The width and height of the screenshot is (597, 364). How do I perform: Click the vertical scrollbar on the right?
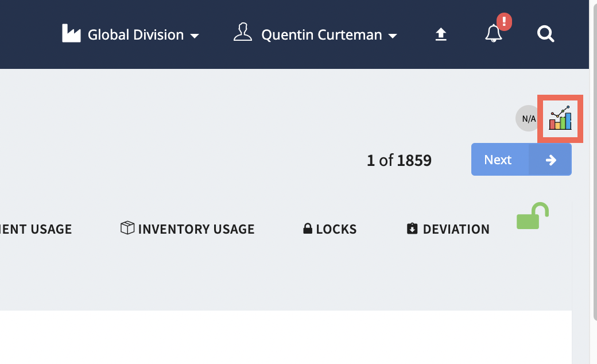[x=593, y=172]
